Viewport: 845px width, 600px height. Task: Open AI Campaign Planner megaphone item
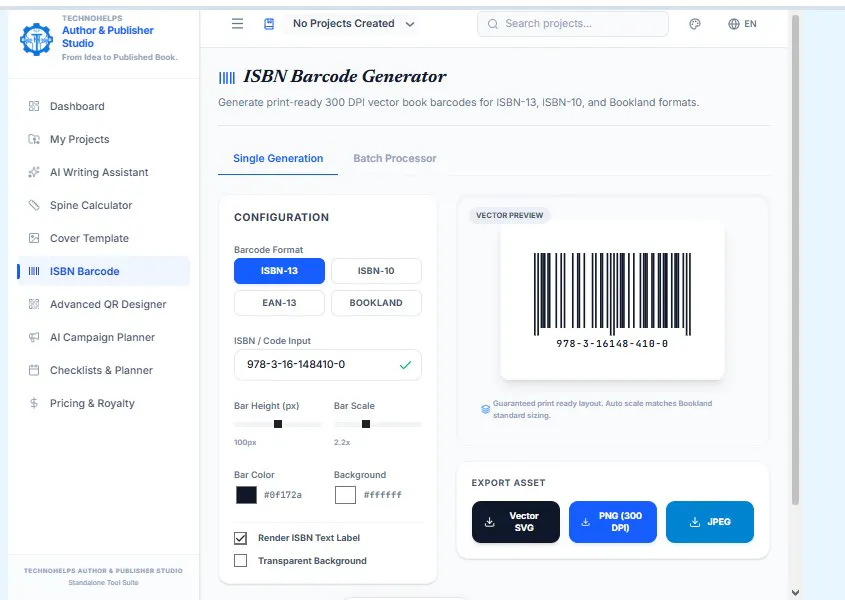(x=103, y=337)
